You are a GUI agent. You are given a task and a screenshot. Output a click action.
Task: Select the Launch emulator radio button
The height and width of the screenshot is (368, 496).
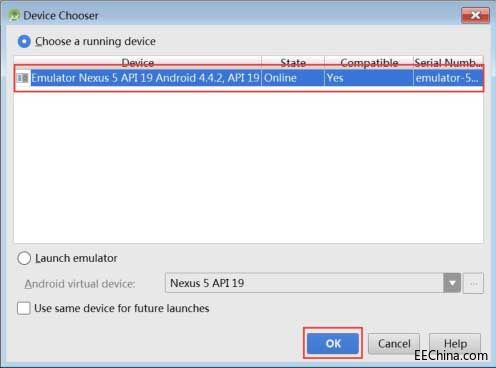24,258
